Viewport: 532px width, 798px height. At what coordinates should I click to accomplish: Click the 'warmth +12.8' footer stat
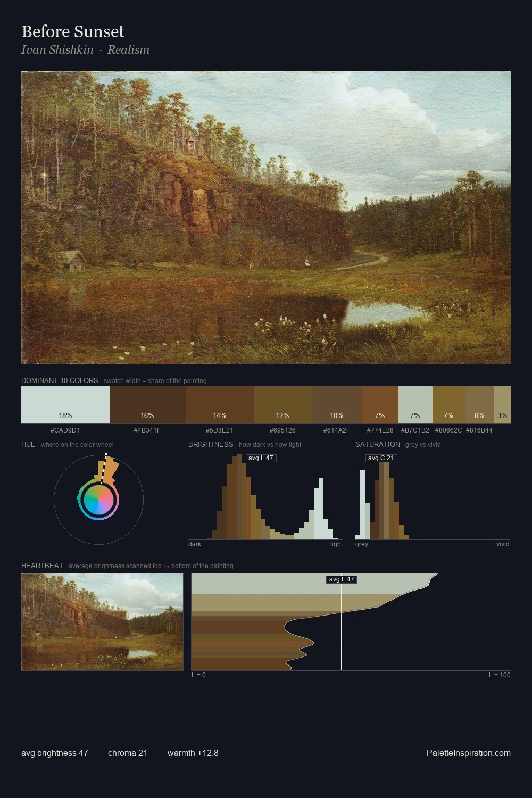point(193,753)
